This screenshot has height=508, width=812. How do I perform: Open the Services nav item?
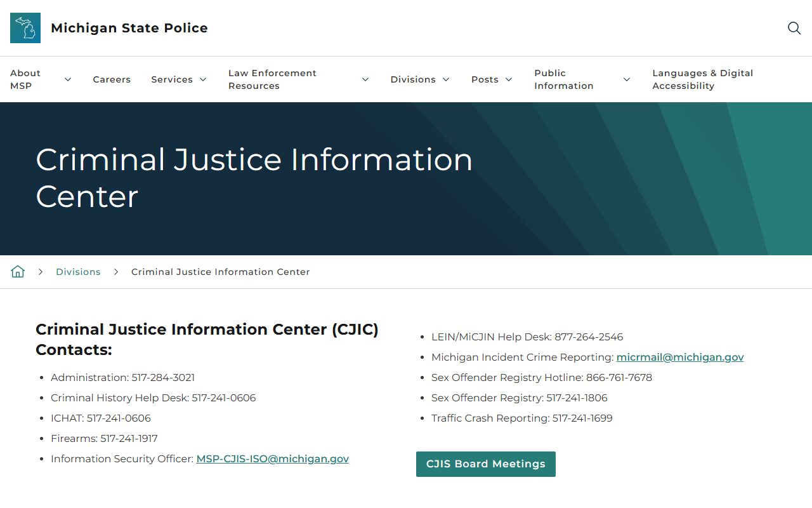point(172,79)
